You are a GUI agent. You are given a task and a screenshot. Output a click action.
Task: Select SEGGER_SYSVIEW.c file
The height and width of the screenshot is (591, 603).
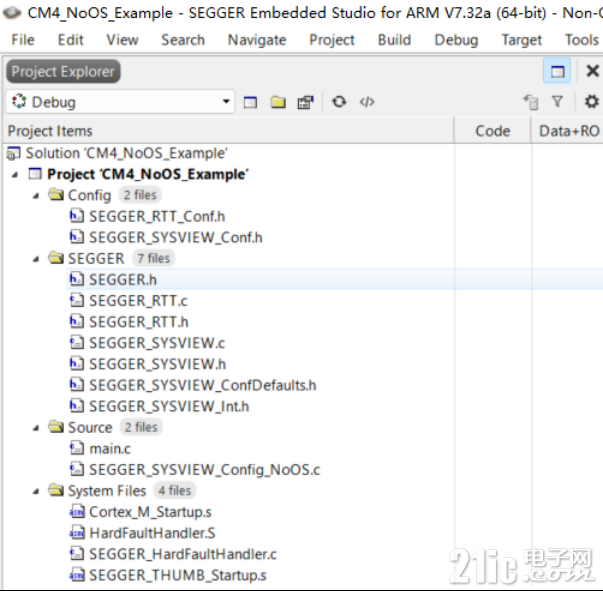pos(157,343)
